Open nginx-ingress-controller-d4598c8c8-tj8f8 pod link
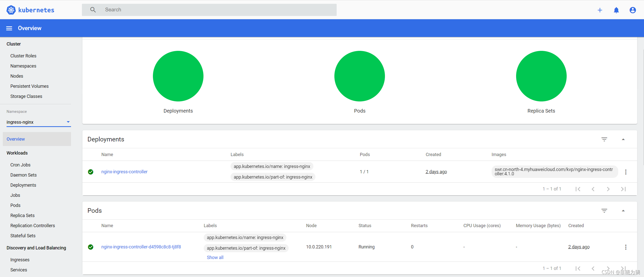Image resolution: width=644 pixels, height=277 pixels. [141, 247]
